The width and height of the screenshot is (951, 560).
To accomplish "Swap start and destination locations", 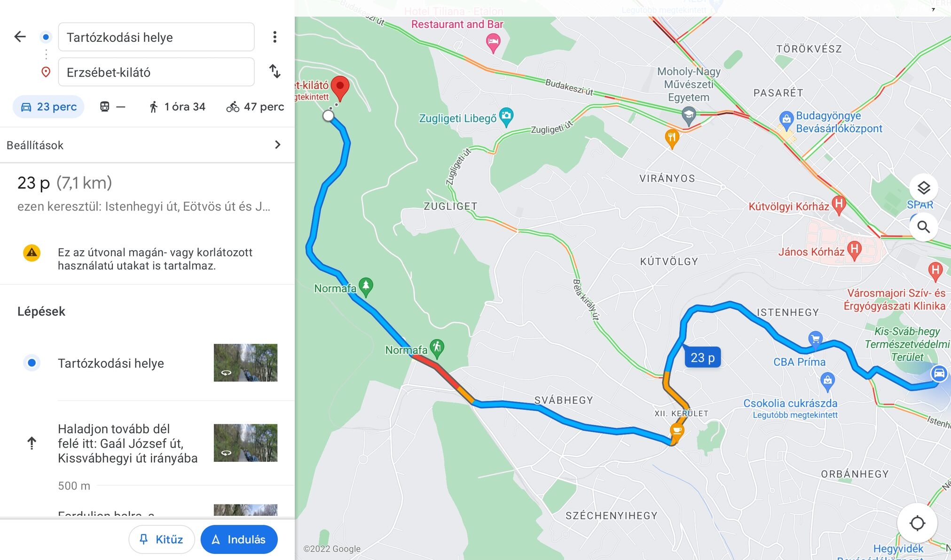I will (275, 71).
